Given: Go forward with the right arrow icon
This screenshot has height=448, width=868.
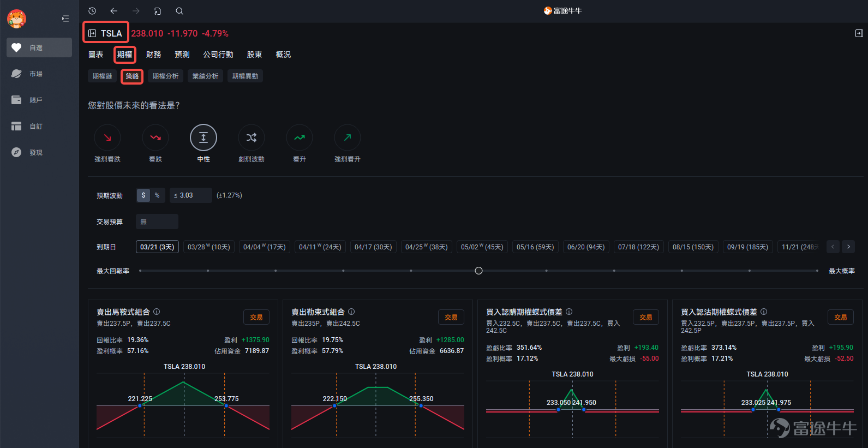Looking at the screenshot, I should point(136,11).
